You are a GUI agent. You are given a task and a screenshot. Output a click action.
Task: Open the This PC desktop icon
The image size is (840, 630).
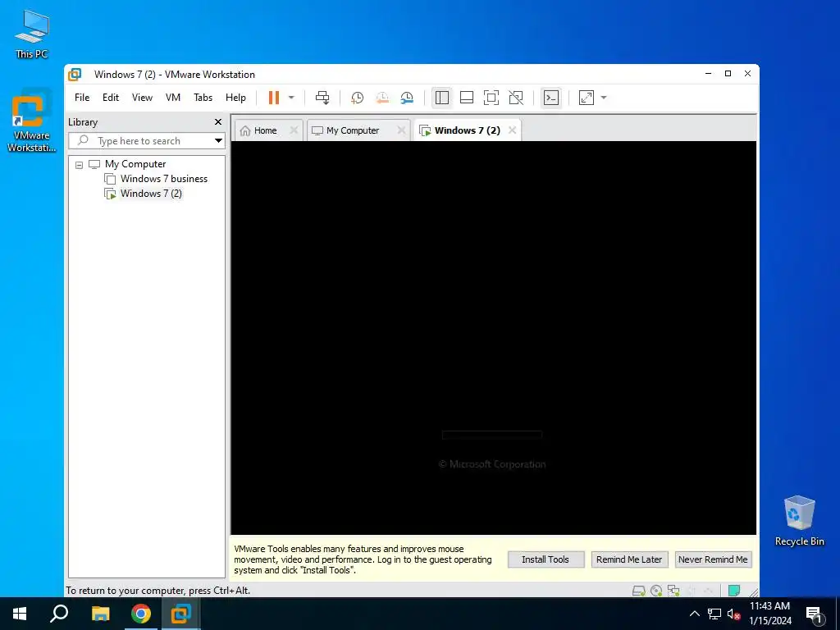pyautogui.click(x=32, y=34)
